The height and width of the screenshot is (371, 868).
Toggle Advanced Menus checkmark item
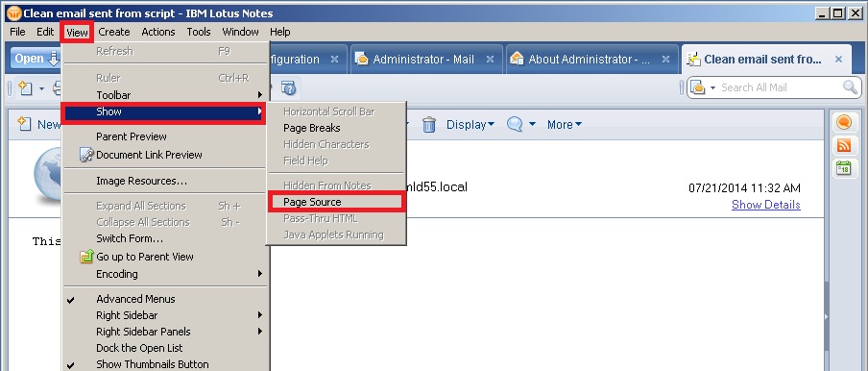pyautogui.click(x=164, y=299)
